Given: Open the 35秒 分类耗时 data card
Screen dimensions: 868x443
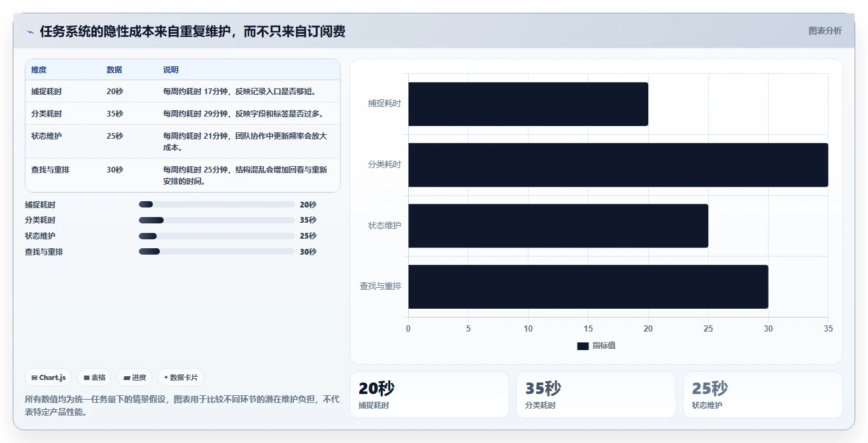Looking at the screenshot, I should (595, 395).
